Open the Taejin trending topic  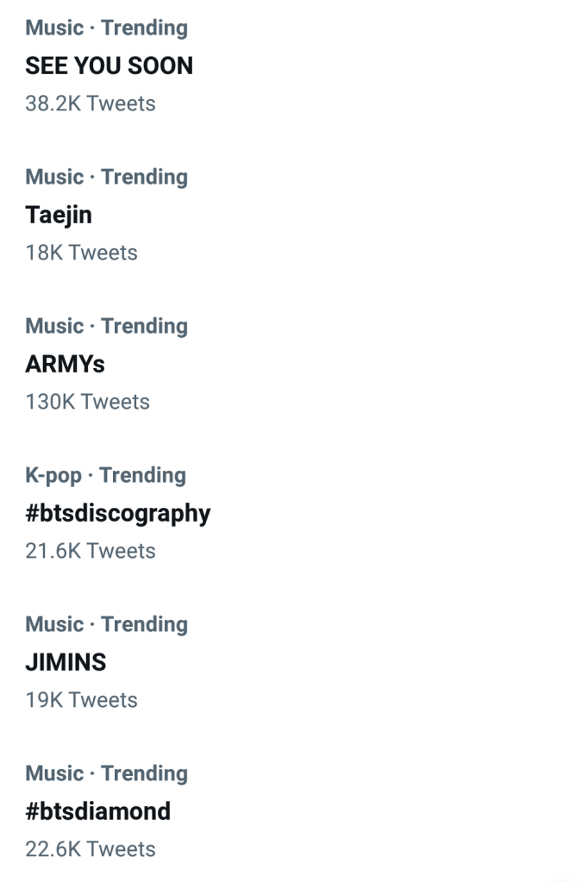point(59,215)
